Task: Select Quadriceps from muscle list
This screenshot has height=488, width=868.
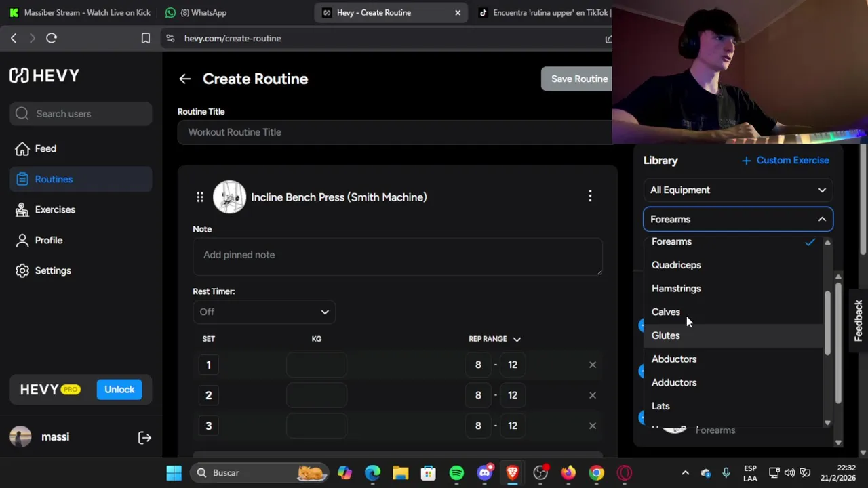Action: (733, 265)
